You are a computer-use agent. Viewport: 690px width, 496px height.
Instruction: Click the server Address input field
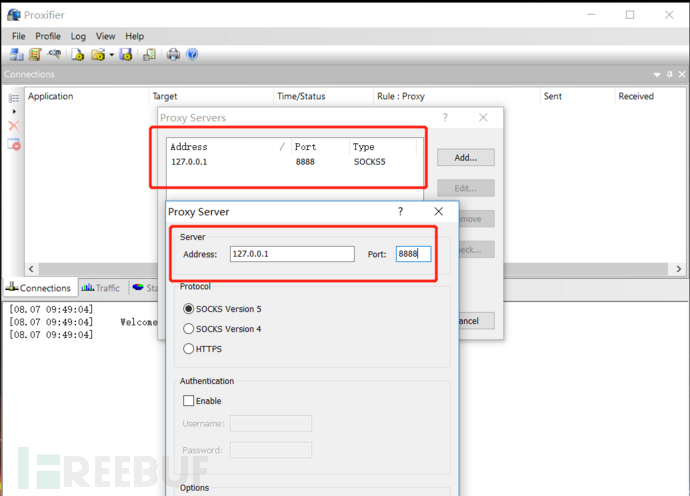tap(292, 254)
